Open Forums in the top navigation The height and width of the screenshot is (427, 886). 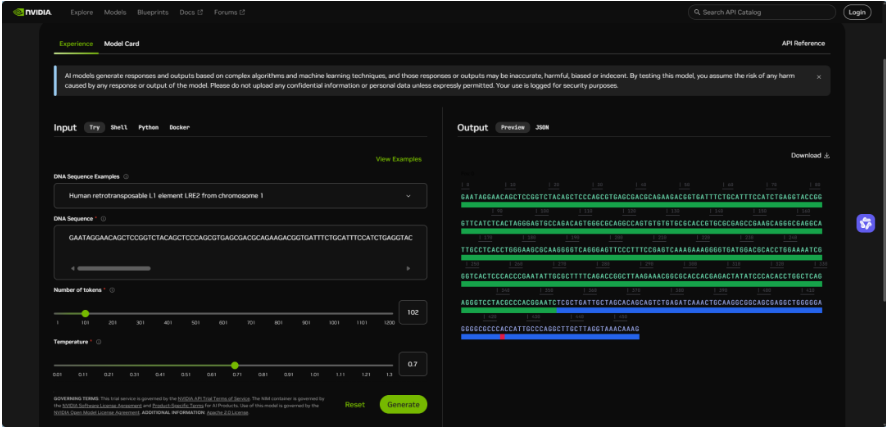click(225, 12)
